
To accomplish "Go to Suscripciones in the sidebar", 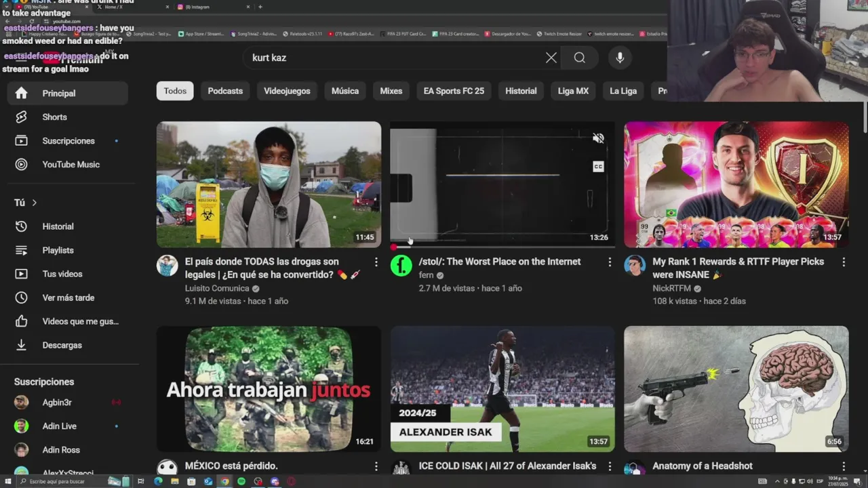I will pos(68,141).
